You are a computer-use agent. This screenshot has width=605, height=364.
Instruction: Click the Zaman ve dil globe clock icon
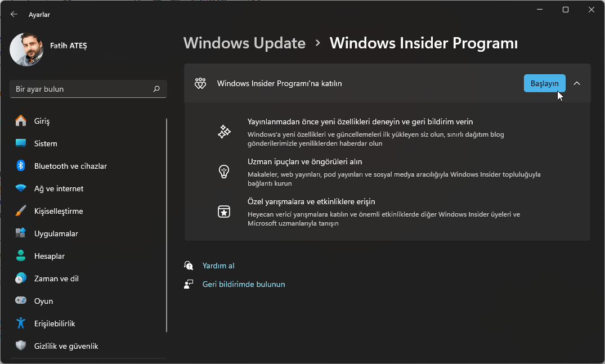[x=21, y=278]
